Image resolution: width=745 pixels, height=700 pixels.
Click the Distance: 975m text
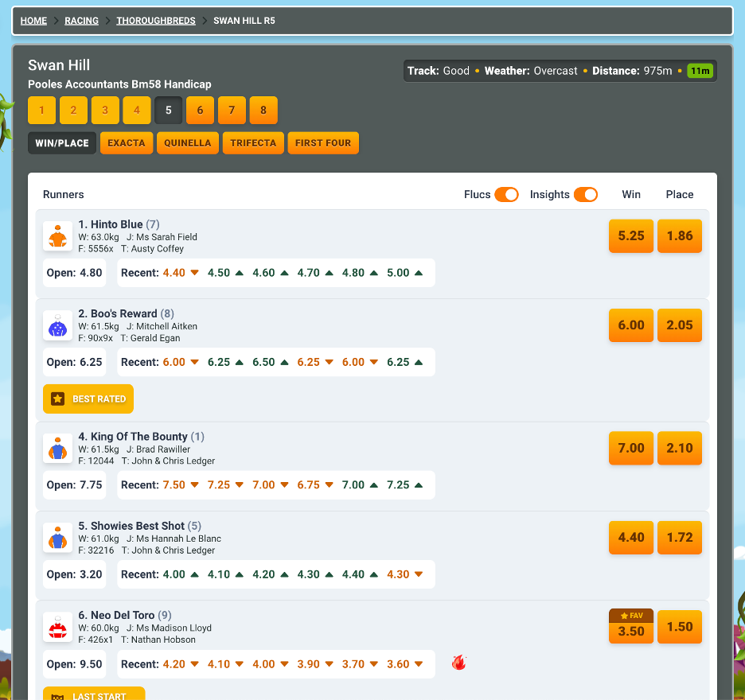click(x=632, y=71)
